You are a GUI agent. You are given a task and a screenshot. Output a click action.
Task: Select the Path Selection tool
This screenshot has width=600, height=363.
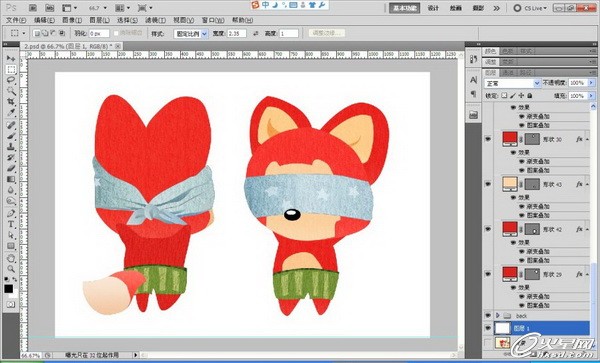[11, 235]
